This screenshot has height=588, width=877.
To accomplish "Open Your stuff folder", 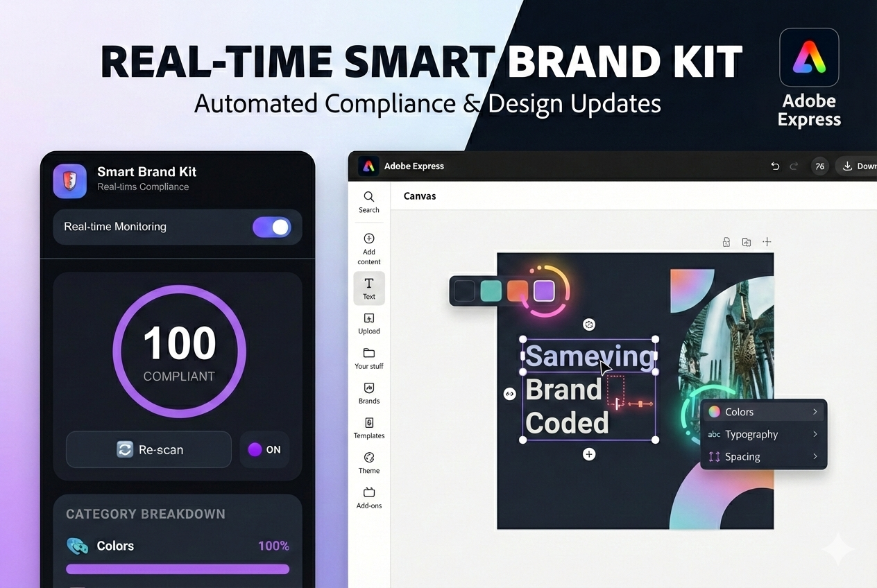I will pos(369,358).
